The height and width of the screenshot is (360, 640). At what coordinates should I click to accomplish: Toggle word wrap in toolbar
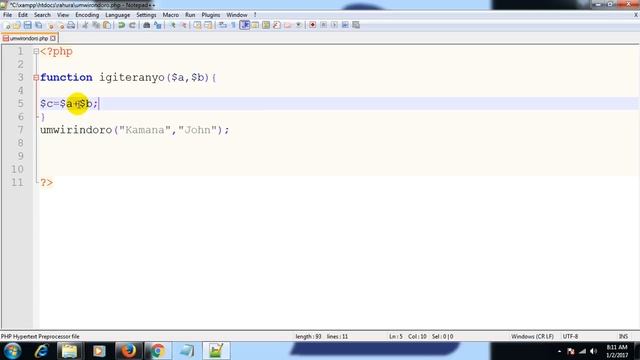coord(222,25)
